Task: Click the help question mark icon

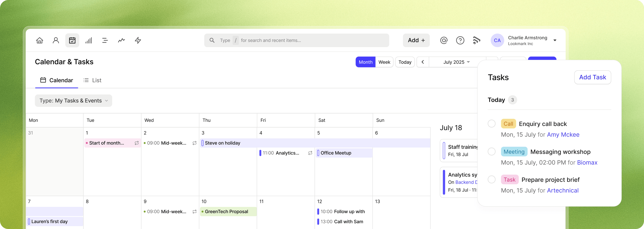Action: click(460, 40)
